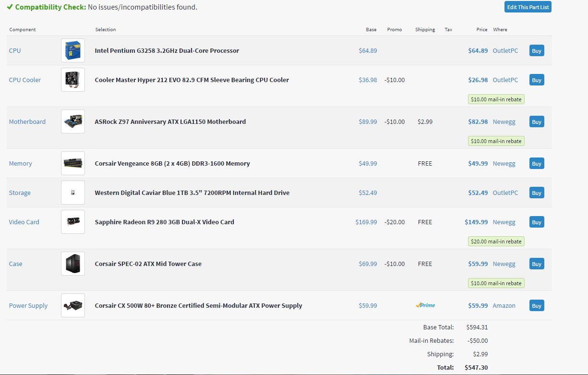Open the Video Card component category link
The width and height of the screenshot is (588, 375).
point(24,222)
